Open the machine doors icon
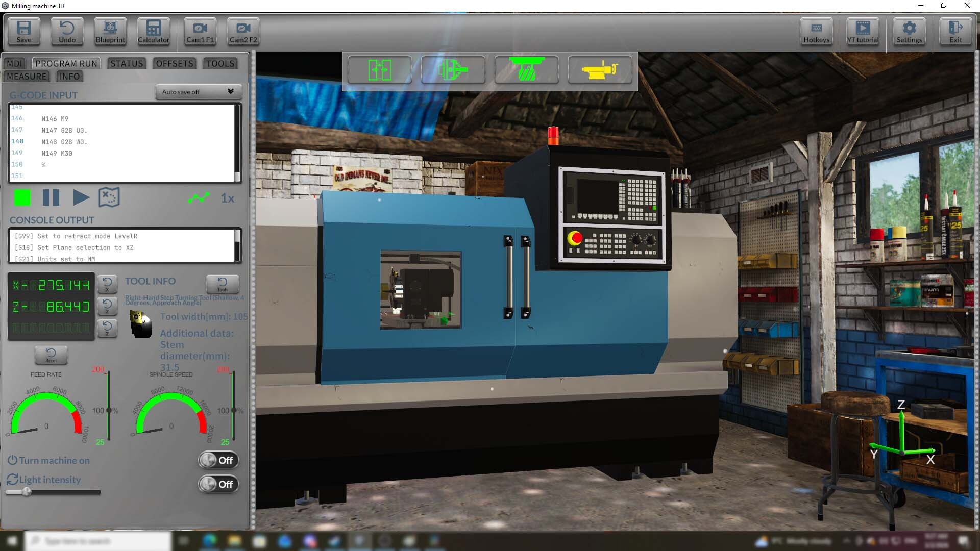This screenshot has width=980, height=551. point(379,70)
